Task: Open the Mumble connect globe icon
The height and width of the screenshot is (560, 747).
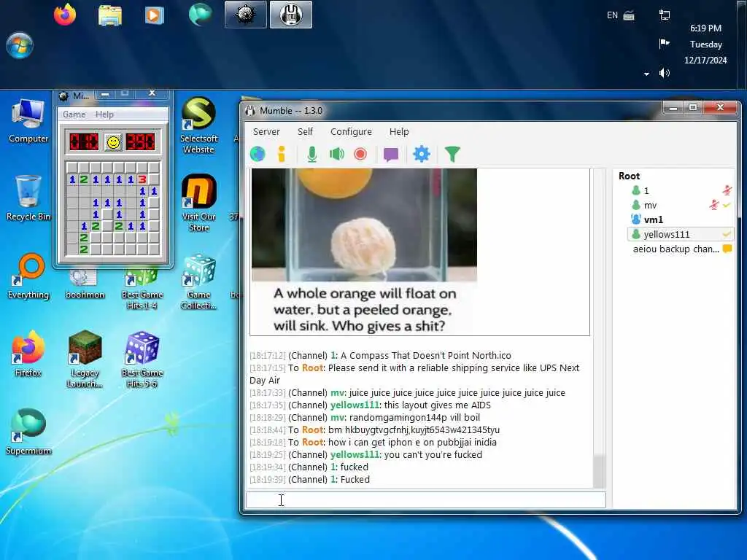Action: click(258, 154)
